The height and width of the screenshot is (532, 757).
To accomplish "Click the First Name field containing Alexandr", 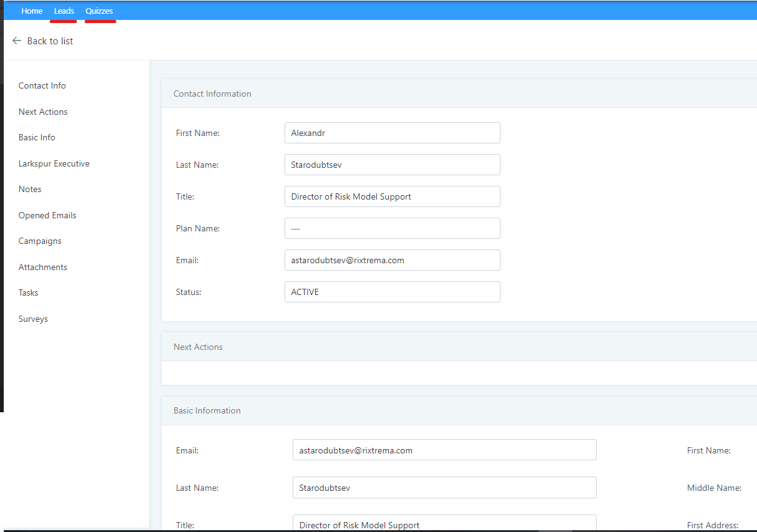I will pos(392,133).
